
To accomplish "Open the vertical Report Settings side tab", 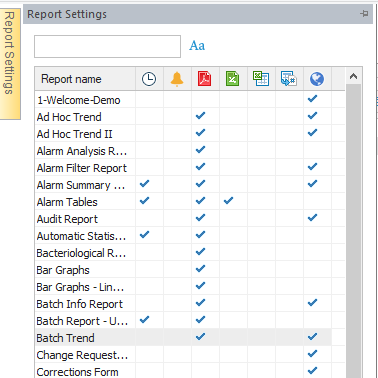I will click(x=10, y=63).
